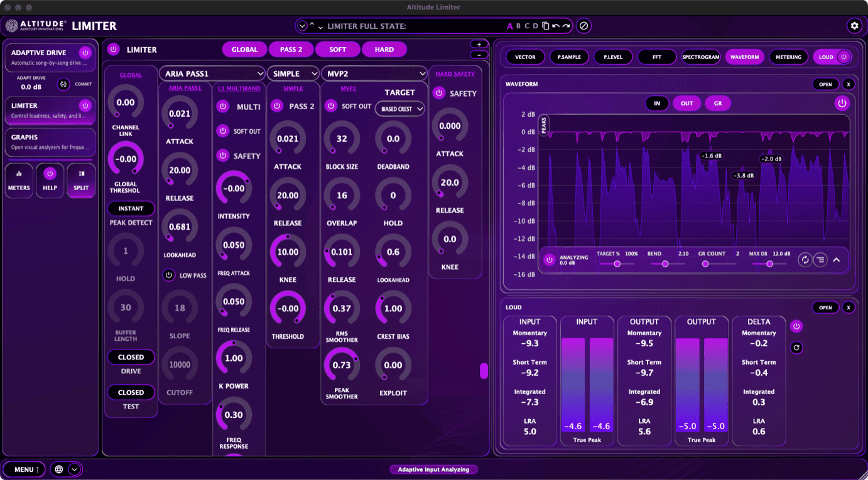Click the Closed button above Test
Image resolution: width=868 pixels, height=480 pixels.
click(x=131, y=392)
